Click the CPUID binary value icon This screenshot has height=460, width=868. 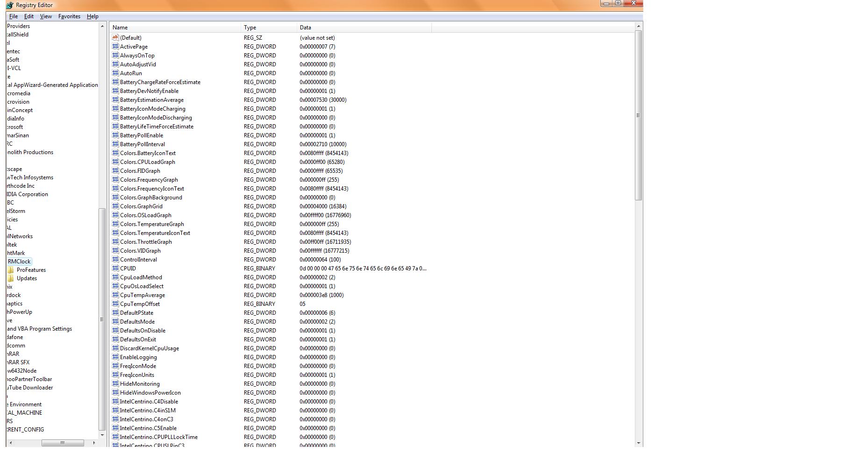(115, 268)
